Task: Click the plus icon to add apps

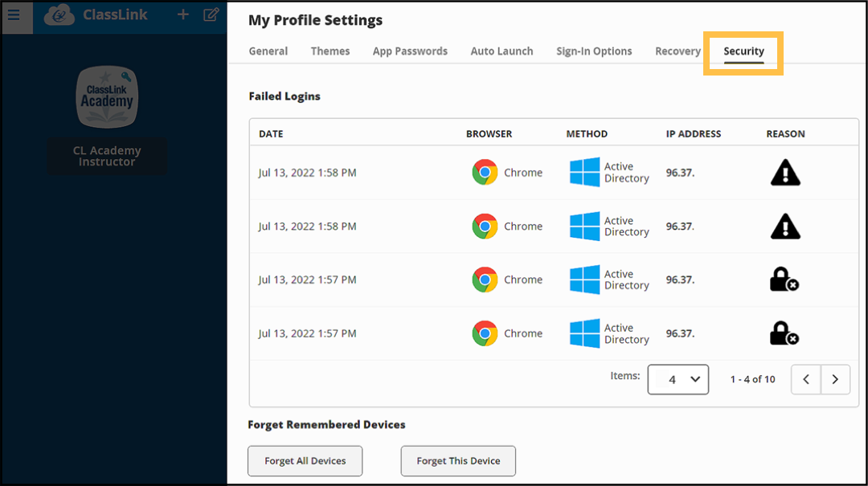Action: coord(182,14)
